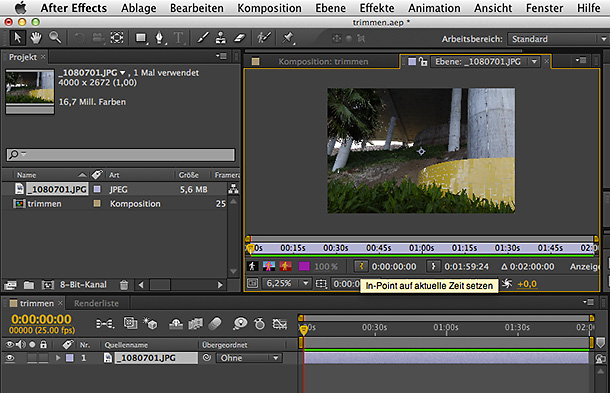Select the Roto Brush tool
Viewport: 610px width, 393px height.
click(x=264, y=38)
